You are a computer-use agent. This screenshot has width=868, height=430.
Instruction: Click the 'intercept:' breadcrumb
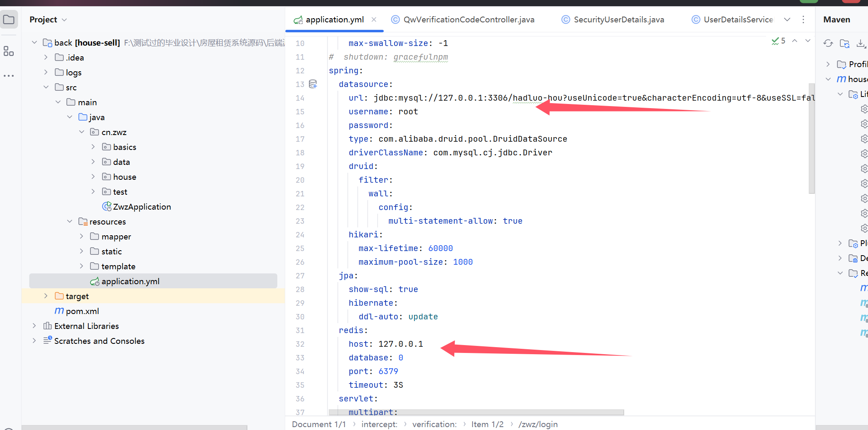tap(379, 424)
